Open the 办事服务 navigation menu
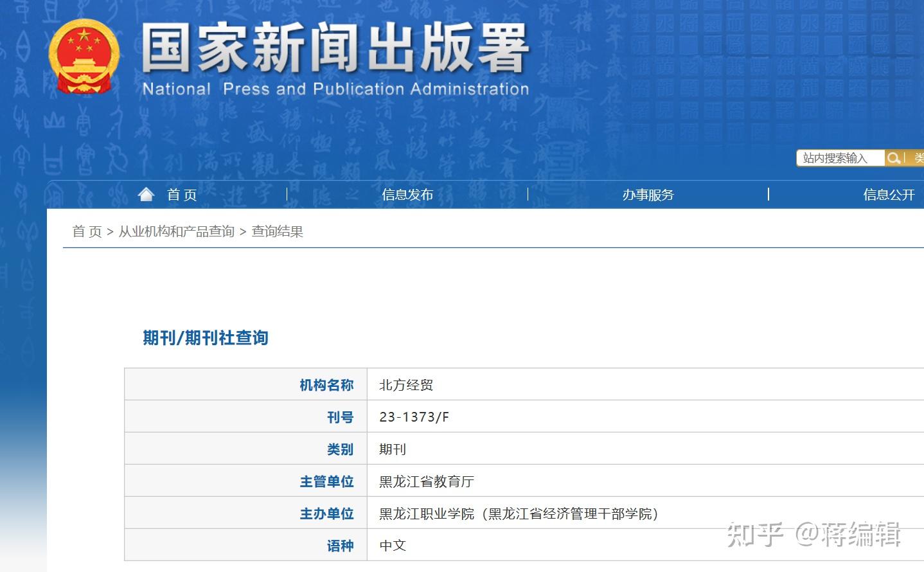Viewport: 924px width, 572px height. pos(648,195)
